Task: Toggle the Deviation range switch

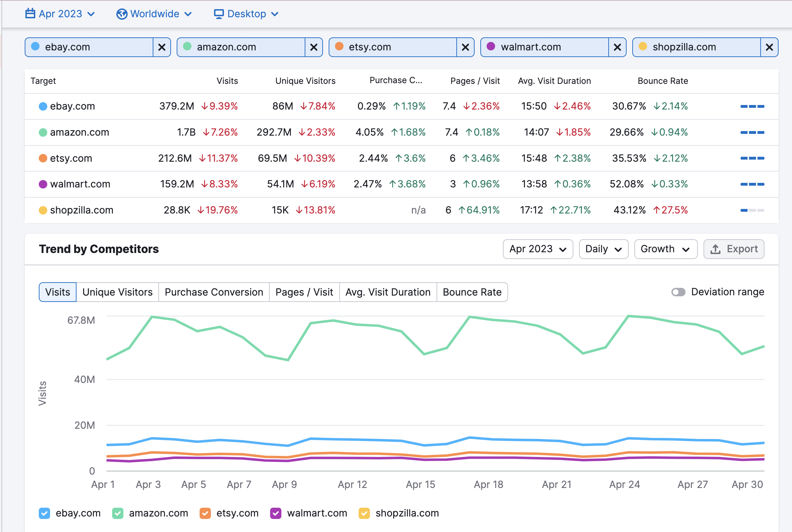Action: [678, 291]
